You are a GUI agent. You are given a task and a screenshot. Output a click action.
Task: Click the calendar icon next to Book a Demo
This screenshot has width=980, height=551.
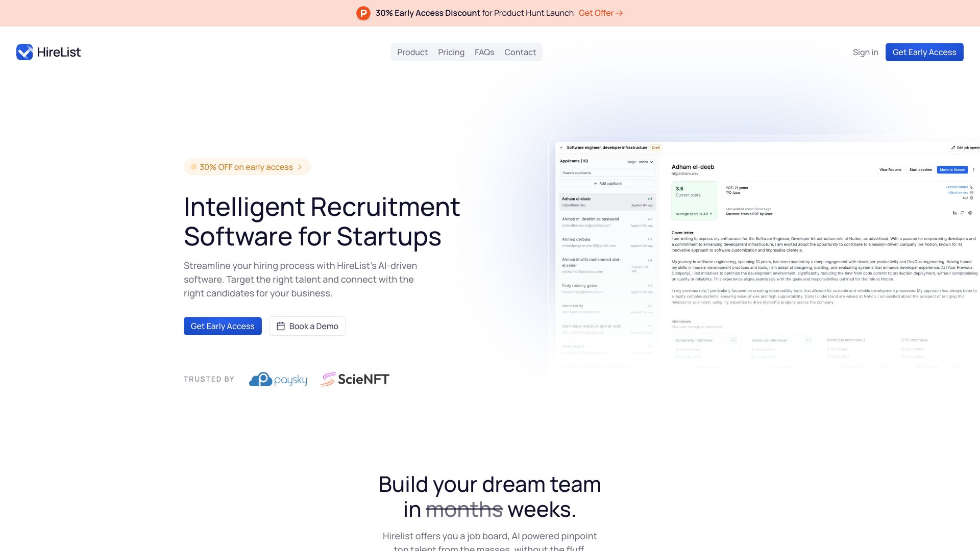(280, 325)
